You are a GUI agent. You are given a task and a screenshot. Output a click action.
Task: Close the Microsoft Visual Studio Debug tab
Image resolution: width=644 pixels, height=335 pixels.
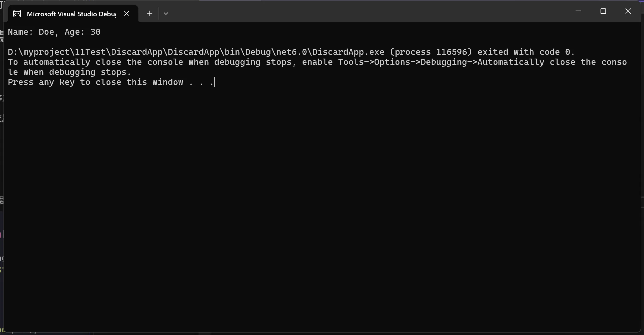[127, 14]
